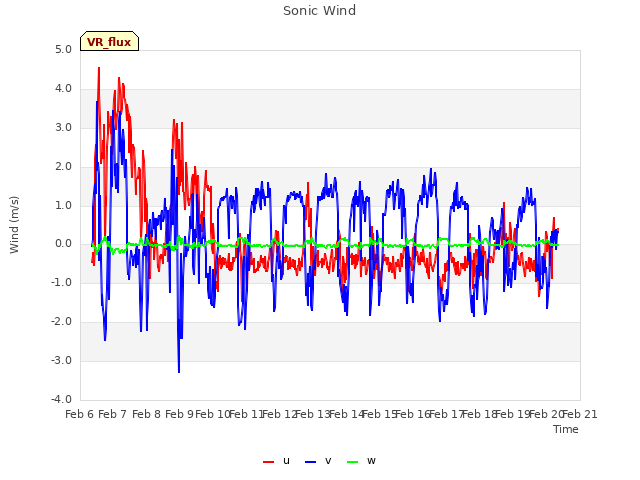Toggle the v series legend entry
Image resolution: width=640 pixels, height=480 pixels.
[318, 461]
